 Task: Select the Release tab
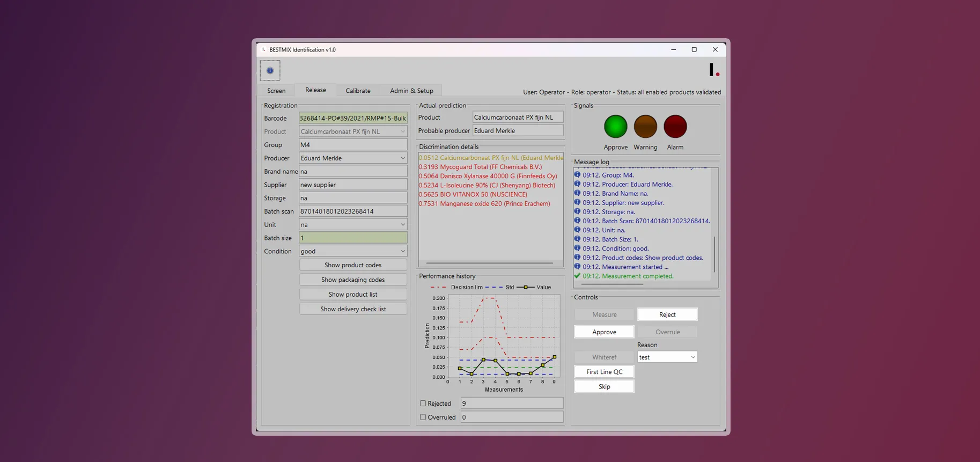click(x=315, y=90)
